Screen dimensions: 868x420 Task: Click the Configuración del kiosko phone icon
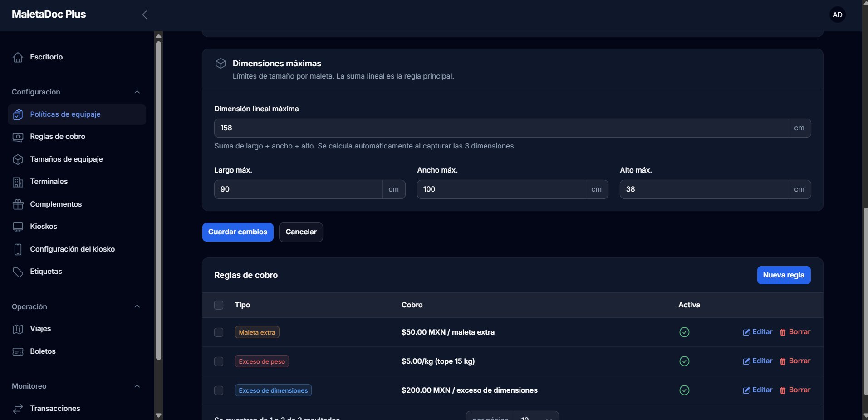coord(18,249)
